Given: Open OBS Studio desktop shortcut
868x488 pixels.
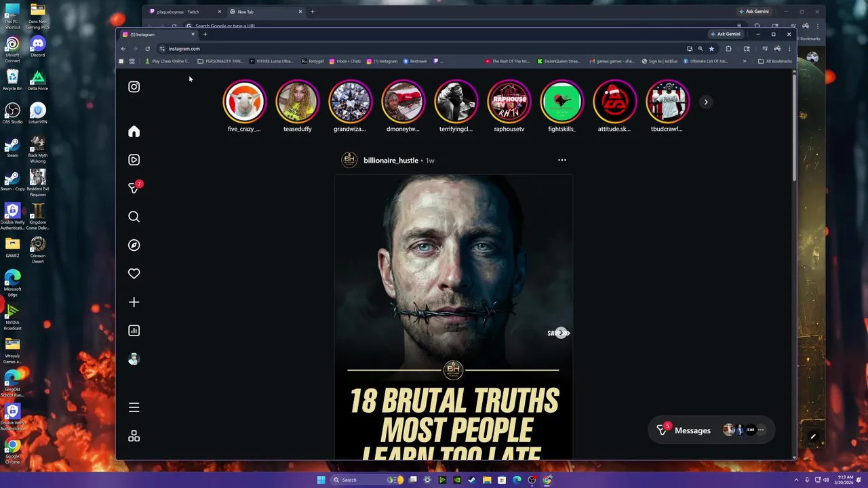Looking at the screenshot, I should 12,113.
